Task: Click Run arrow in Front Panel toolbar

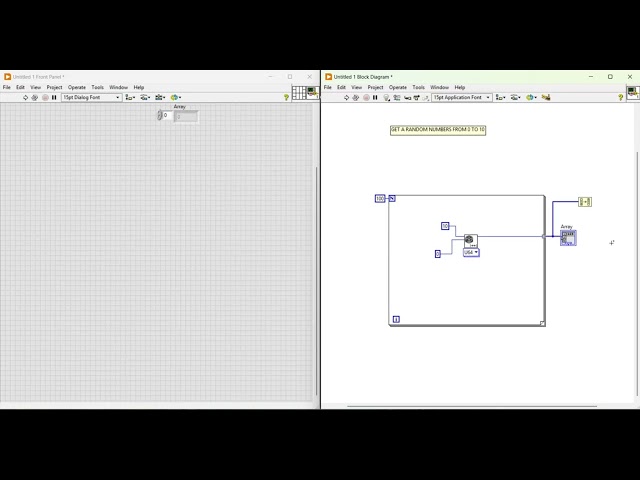Action: [x=25, y=98]
